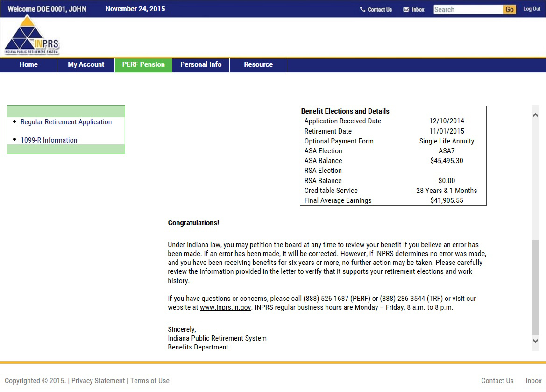Image resolution: width=546 pixels, height=392 pixels.
Task: Click Log Out in the header
Action: pos(532,9)
